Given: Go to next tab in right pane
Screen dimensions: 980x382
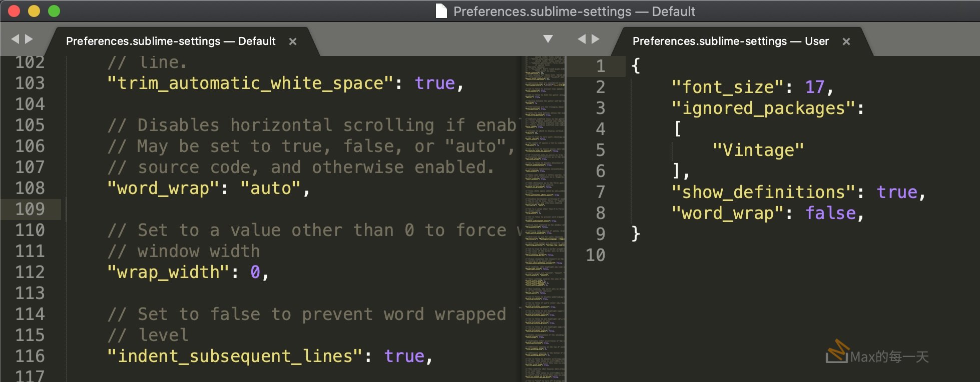Looking at the screenshot, I should [x=596, y=39].
